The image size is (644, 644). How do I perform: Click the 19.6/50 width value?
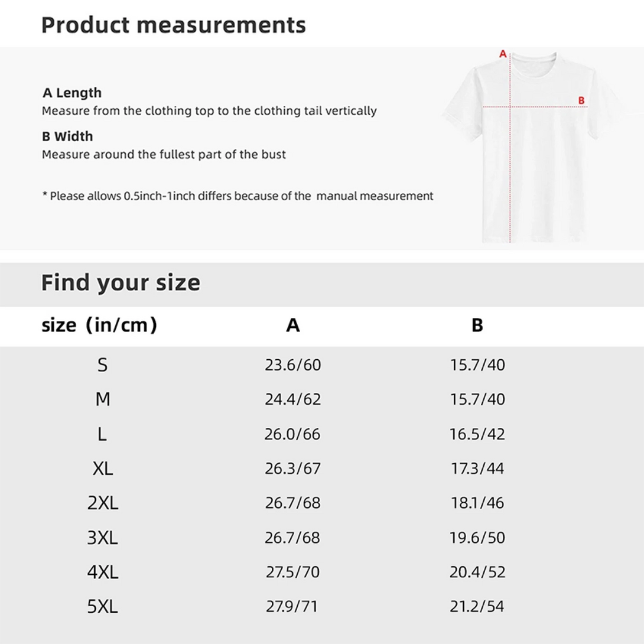tap(477, 538)
